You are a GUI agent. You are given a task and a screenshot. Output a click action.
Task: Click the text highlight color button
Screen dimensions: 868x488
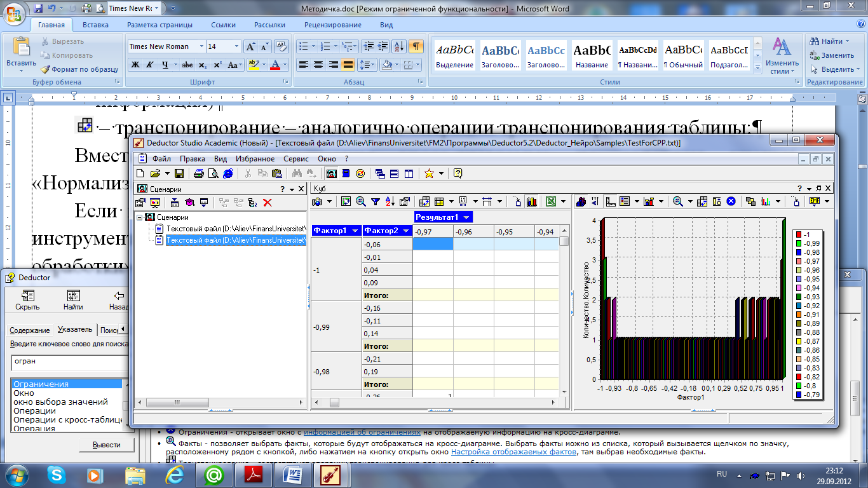coord(253,65)
